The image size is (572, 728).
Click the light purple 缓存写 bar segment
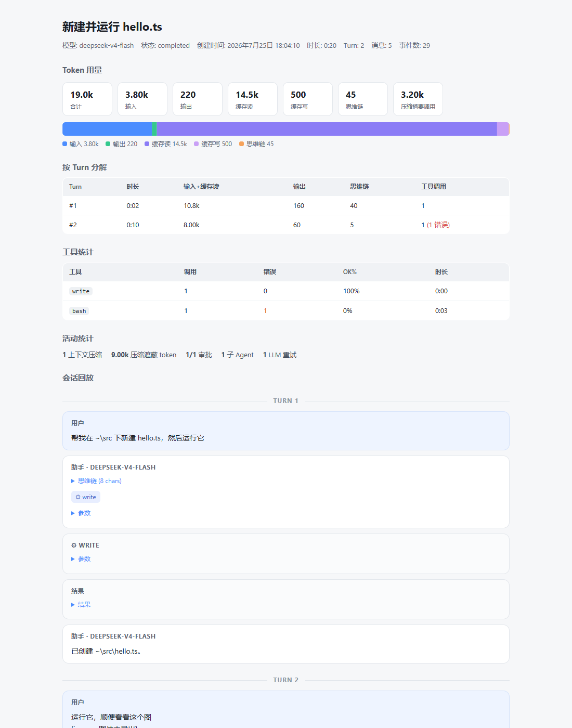pos(503,129)
